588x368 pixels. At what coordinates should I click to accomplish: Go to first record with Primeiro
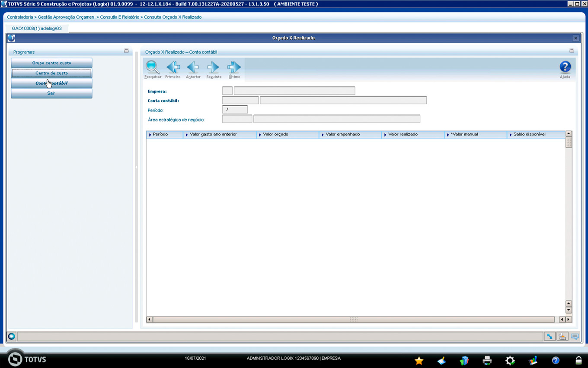[x=173, y=68]
